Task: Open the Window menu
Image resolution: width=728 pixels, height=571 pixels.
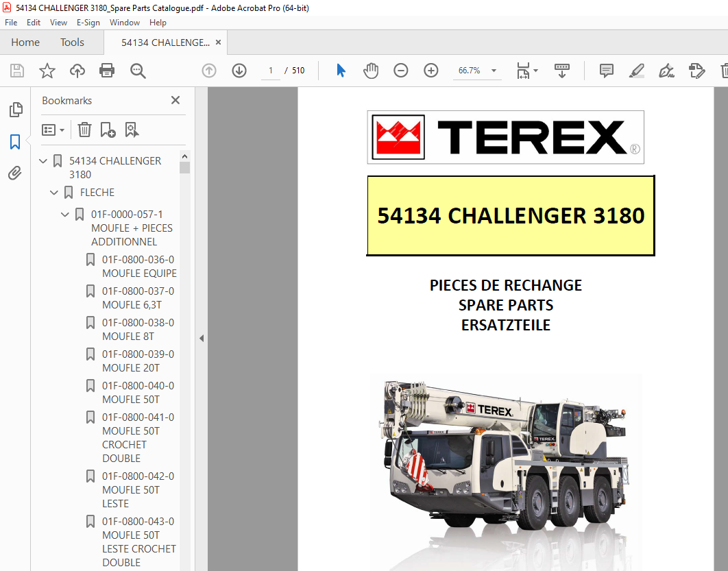Action: 125,23
